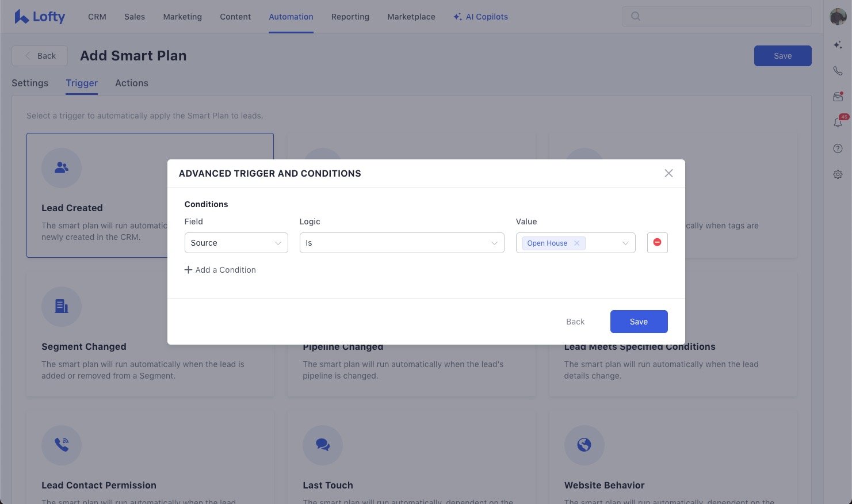Switch to the Settings tab
Viewport: 852px width, 504px height.
point(30,83)
